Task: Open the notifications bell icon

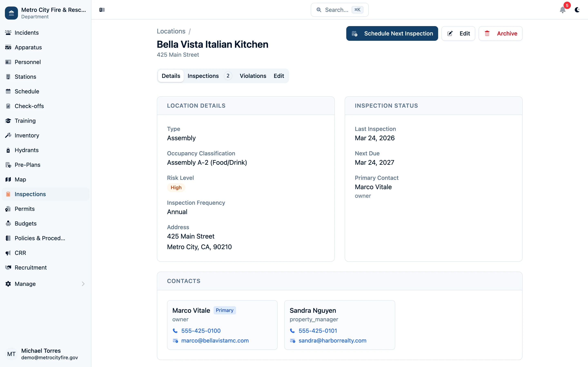Action: (562, 10)
